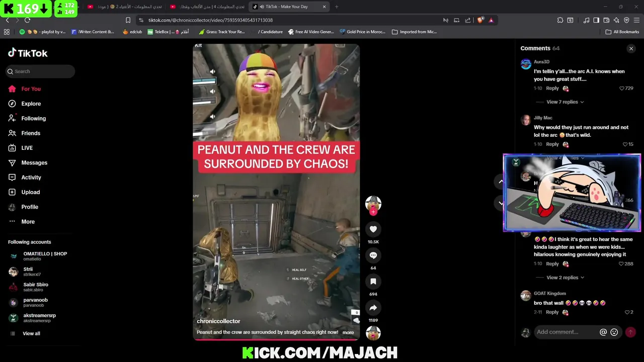Share the video with the arrow icon

click(373, 308)
